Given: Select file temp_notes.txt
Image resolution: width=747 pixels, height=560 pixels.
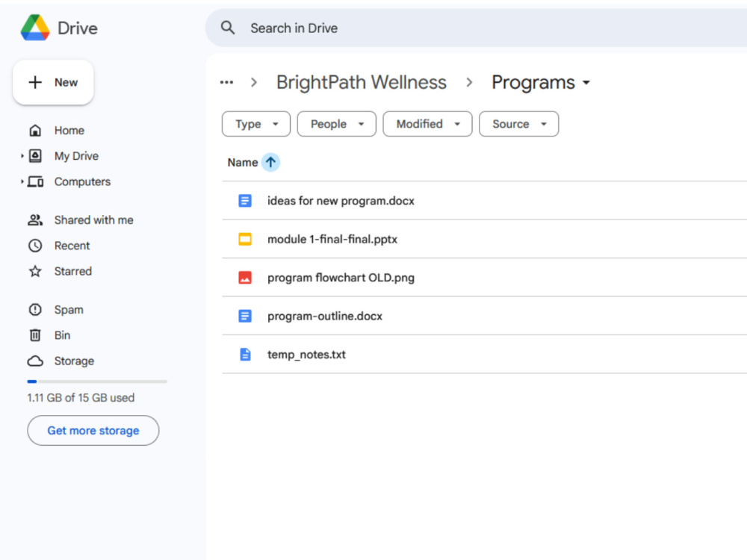Looking at the screenshot, I should pyautogui.click(x=485, y=354).
